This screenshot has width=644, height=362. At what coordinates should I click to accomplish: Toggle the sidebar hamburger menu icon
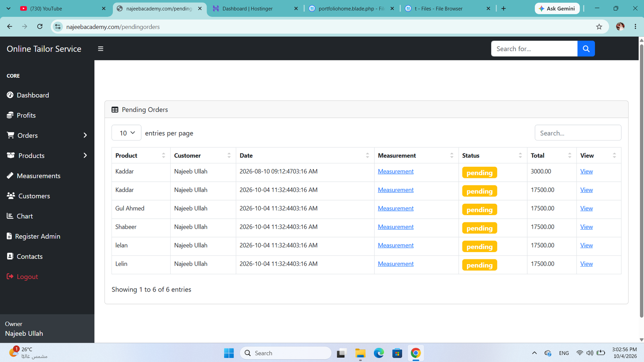click(x=101, y=49)
